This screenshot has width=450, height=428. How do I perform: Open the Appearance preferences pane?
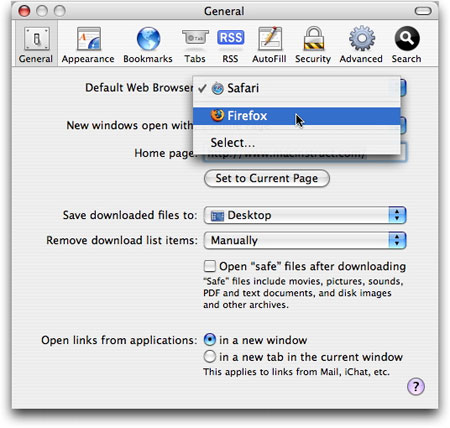[88, 45]
